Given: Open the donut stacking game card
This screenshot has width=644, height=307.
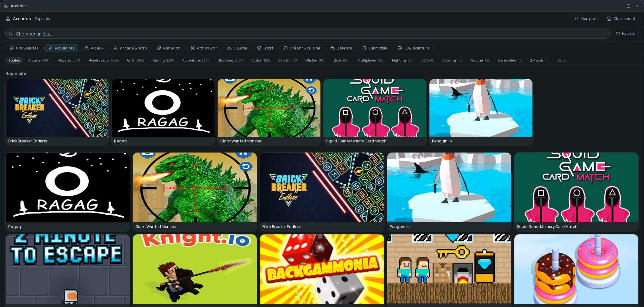Looking at the screenshot, I should [x=576, y=270].
